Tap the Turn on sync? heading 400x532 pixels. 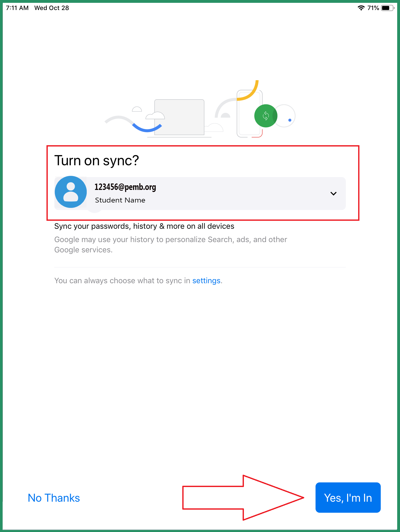(97, 161)
